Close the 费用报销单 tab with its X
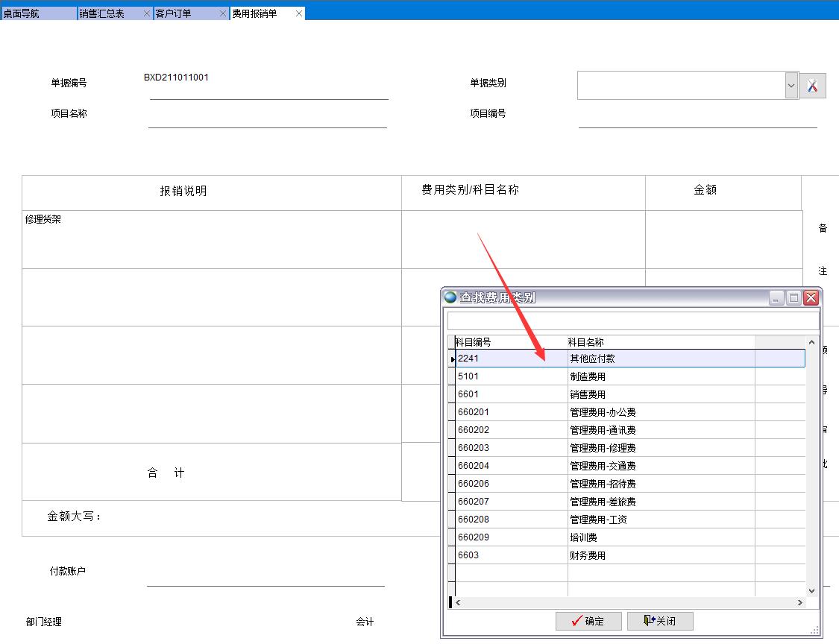This screenshot has height=644, width=839. 298,13
